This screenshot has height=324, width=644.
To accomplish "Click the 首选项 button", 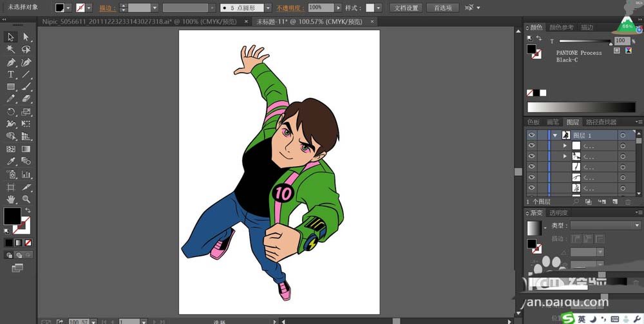I will [443, 8].
